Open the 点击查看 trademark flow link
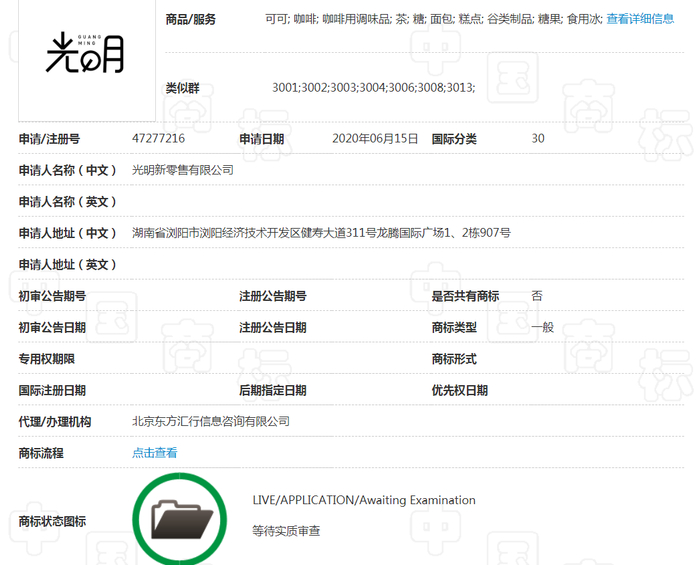 [155, 453]
